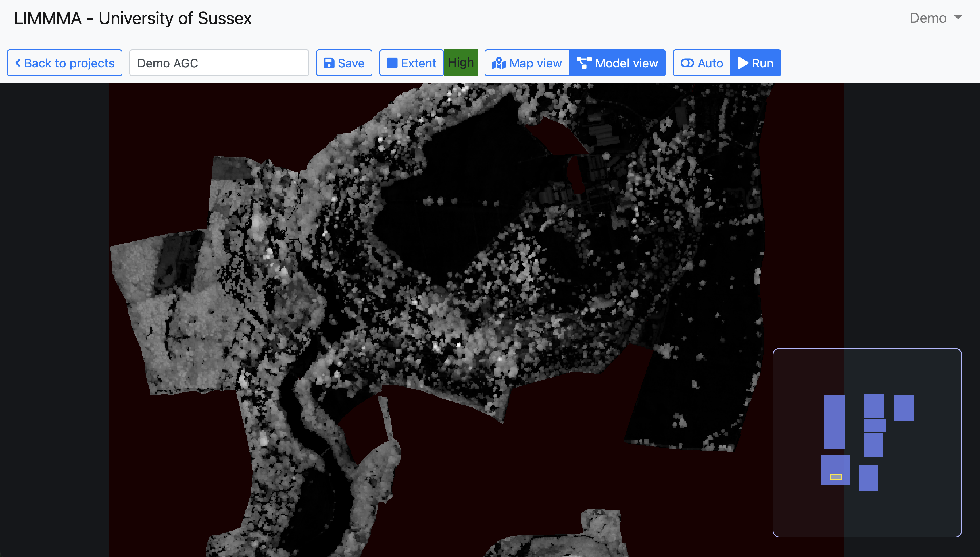980x557 pixels.
Task: Click the yellow-outlined node in the minimap
Action: 835,477
